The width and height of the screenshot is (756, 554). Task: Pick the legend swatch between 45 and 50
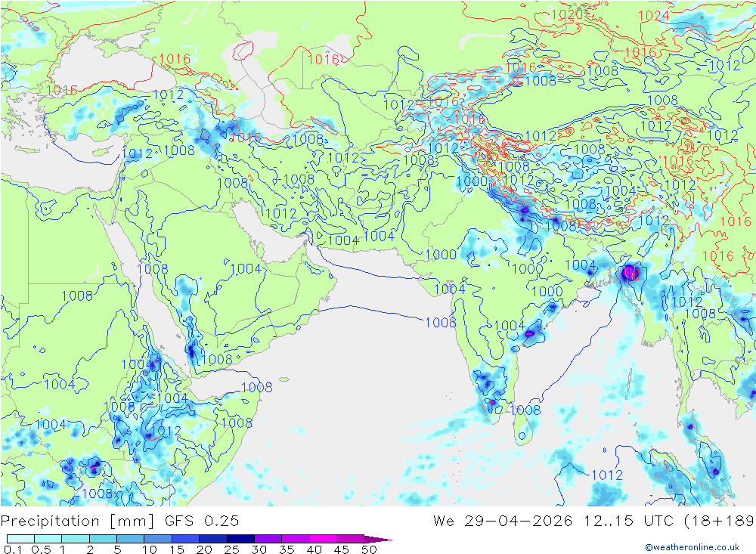[350, 539]
